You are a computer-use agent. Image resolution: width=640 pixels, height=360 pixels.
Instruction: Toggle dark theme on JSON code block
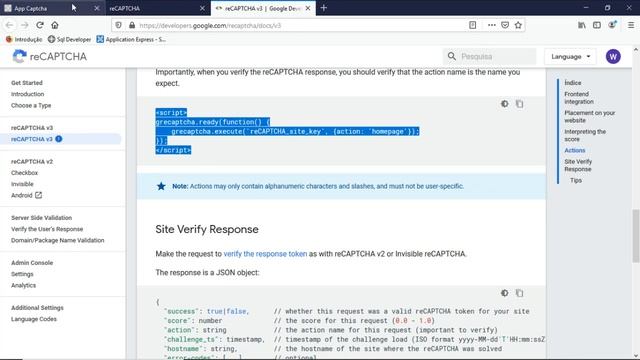pyautogui.click(x=504, y=293)
